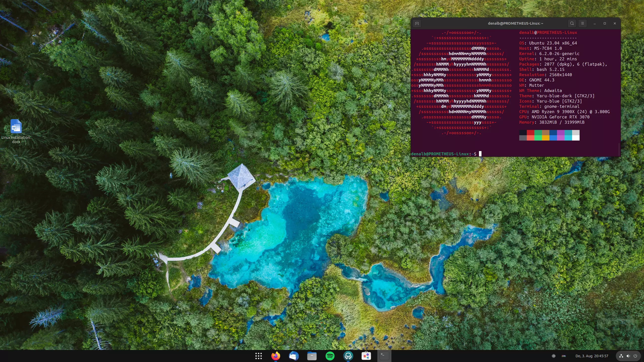The image size is (644, 362).
Task: Open the Linux Installation.docx desktop file
Action: click(16, 131)
